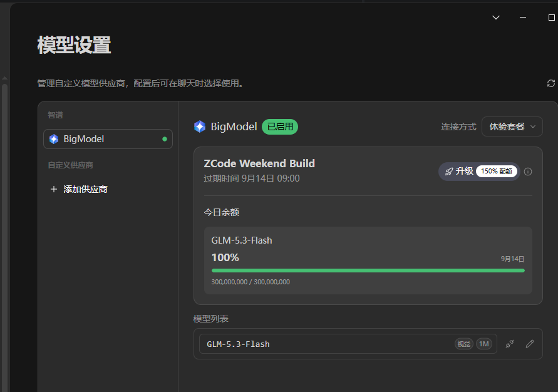Click the 100% remaining quota value

pos(225,257)
